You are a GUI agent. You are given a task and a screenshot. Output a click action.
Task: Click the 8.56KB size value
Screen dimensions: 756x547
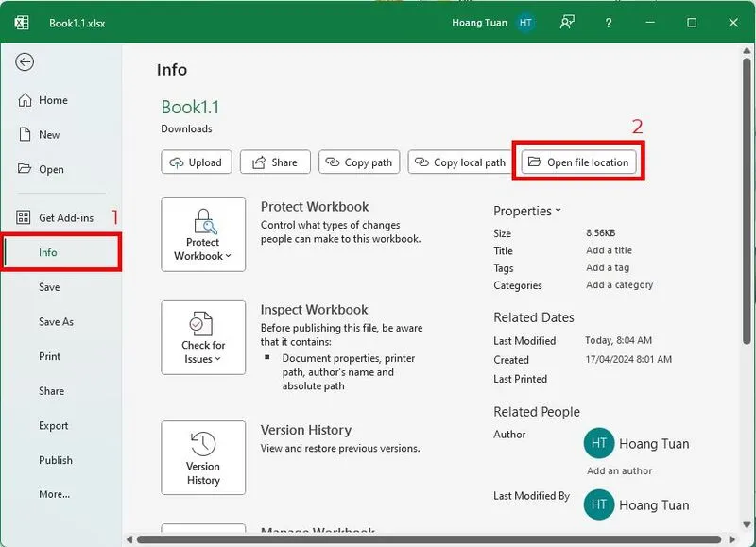pyautogui.click(x=600, y=232)
